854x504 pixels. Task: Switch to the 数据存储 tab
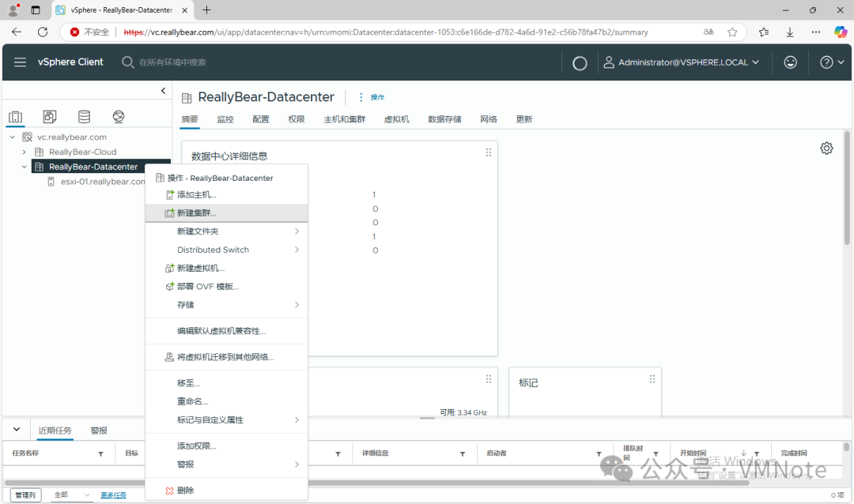[444, 119]
